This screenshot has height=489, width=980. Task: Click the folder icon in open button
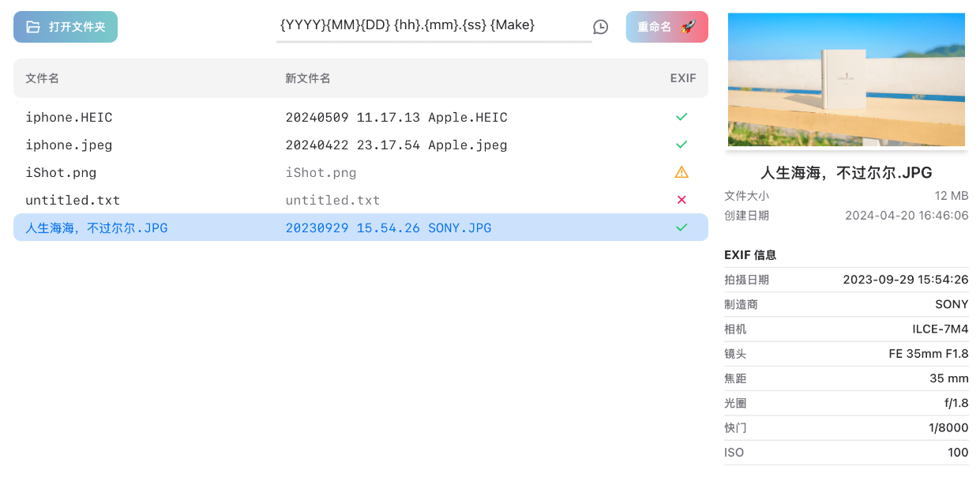(x=32, y=27)
